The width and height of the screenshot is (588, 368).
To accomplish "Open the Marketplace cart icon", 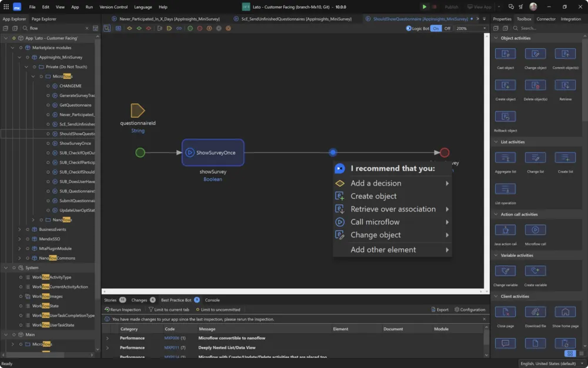I will (x=521, y=6).
